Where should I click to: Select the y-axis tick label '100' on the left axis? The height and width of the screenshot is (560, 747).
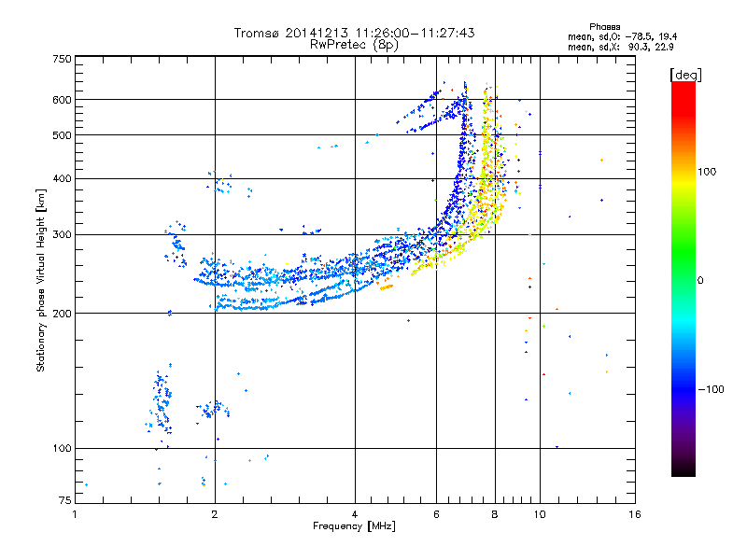(62, 448)
